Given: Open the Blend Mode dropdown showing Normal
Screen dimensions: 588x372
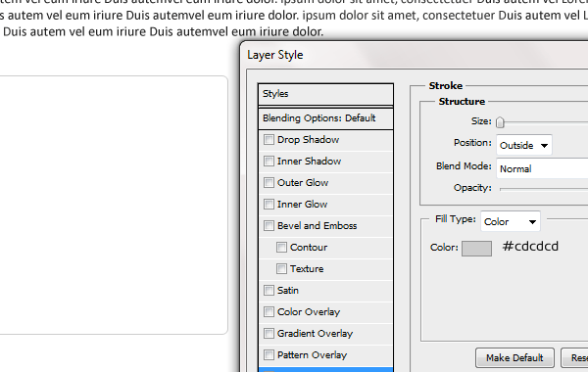Looking at the screenshot, I should pyautogui.click(x=542, y=168).
